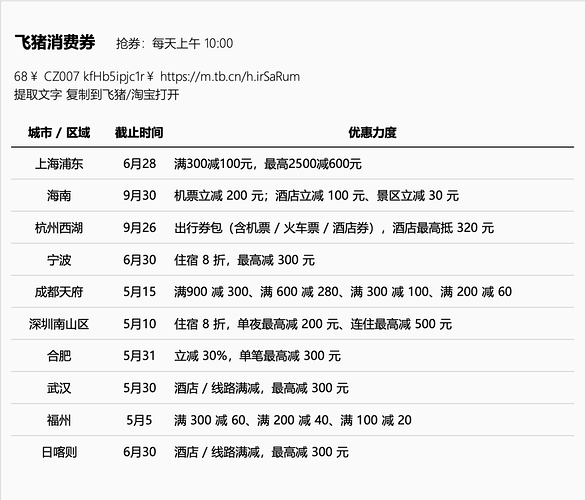This screenshot has width=585, height=500.
Task: Select the code CZ007 kfHb5ipjc1r
Action: (94, 76)
